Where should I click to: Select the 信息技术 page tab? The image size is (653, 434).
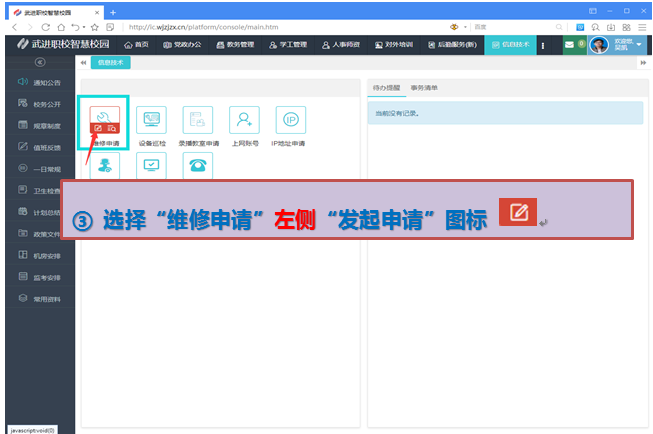coord(110,62)
